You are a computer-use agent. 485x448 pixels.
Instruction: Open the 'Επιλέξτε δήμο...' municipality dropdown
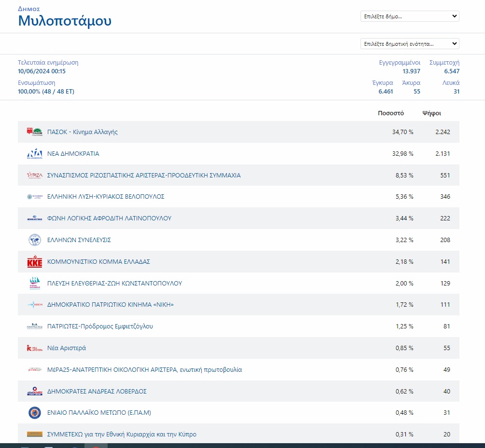(410, 16)
